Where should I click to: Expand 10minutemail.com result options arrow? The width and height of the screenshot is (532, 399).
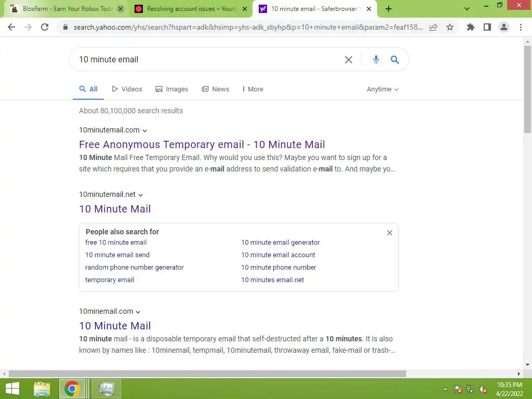[144, 130]
